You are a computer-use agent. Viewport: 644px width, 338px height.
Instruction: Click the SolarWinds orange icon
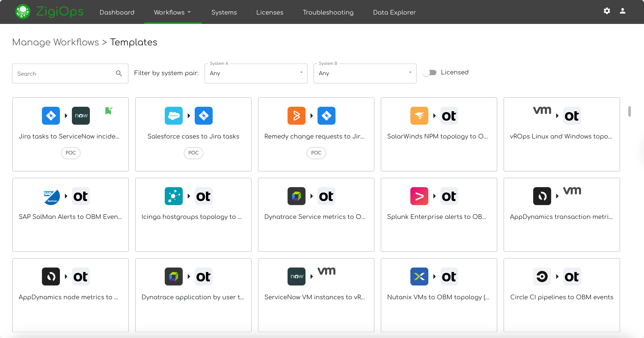tap(419, 116)
